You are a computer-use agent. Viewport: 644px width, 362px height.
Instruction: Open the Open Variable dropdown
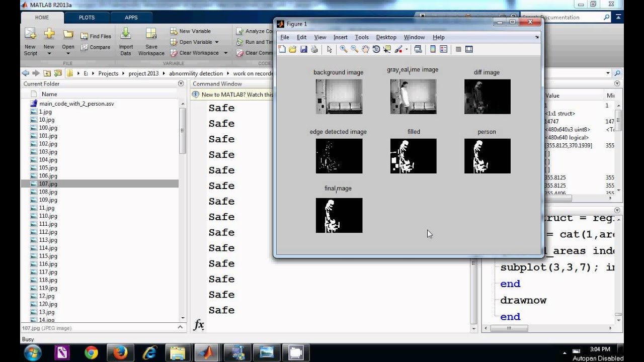217,42
